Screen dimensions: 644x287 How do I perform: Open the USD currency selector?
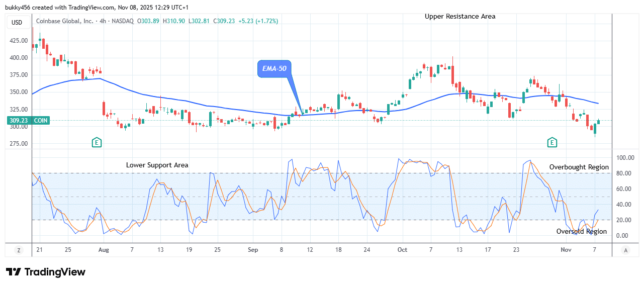coord(17,22)
